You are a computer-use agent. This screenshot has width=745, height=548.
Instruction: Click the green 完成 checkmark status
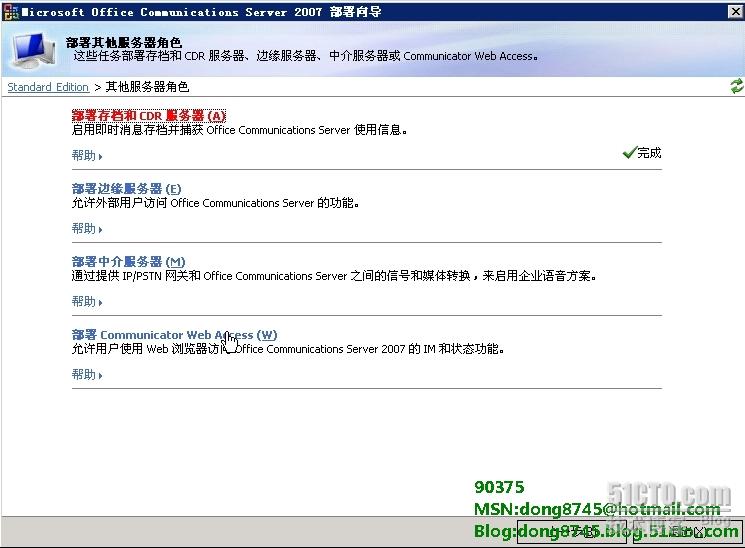pyautogui.click(x=642, y=153)
